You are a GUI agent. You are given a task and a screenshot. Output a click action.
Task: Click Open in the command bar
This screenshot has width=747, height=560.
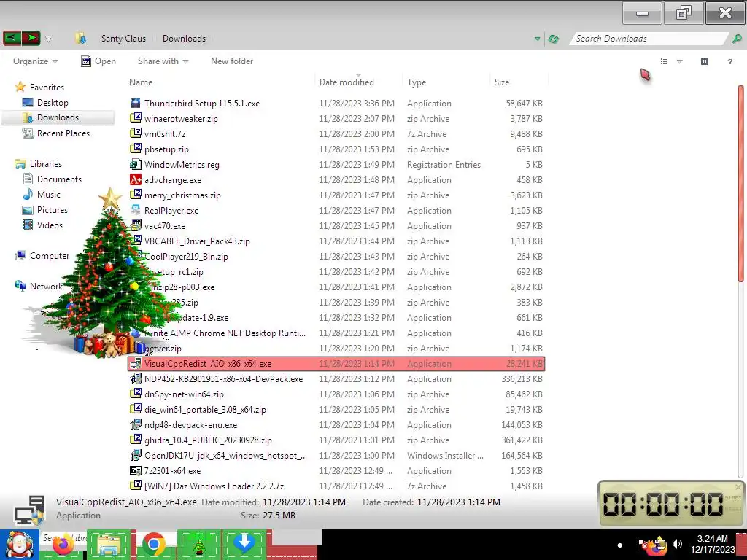pos(98,61)
